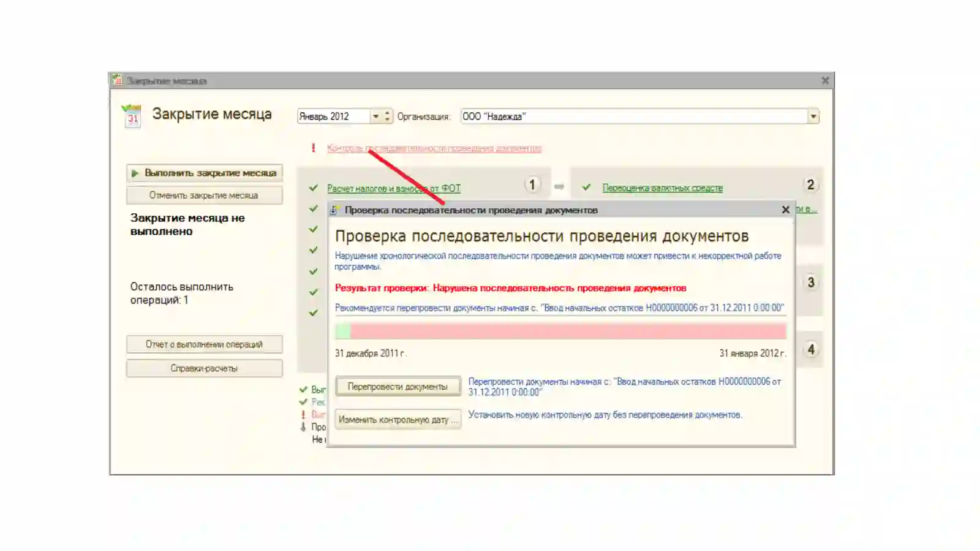The width and height of the screenshot is (980, 551).
Task: Open Переоценка валютных средств link
Action: pos(662,188)
